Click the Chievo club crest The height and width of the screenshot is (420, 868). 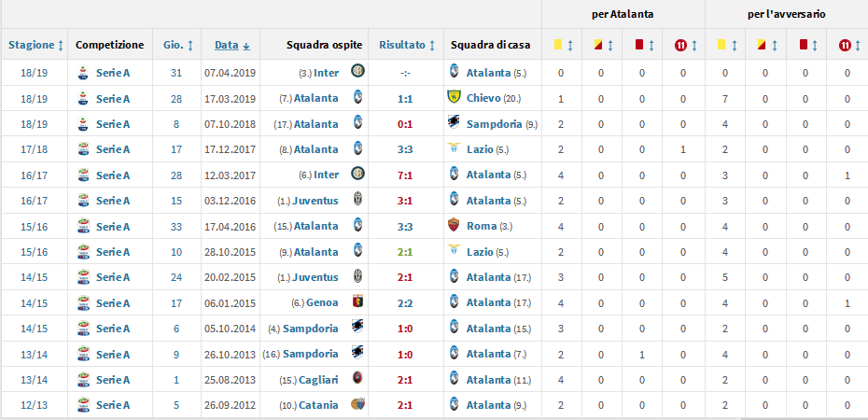455,97
